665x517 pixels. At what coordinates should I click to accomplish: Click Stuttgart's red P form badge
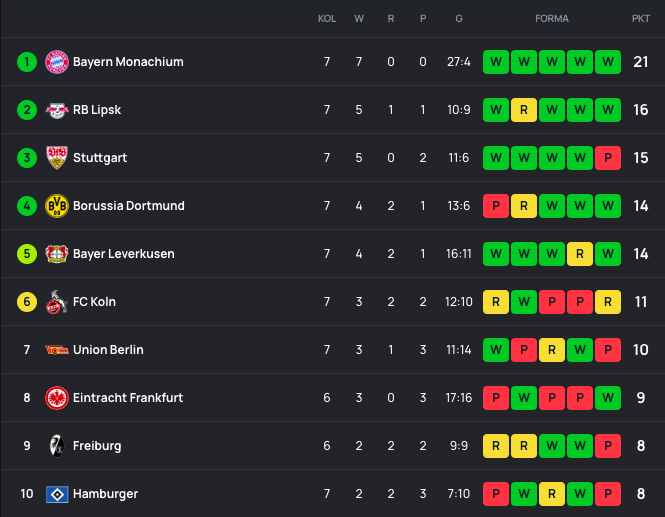pos(608,158)
